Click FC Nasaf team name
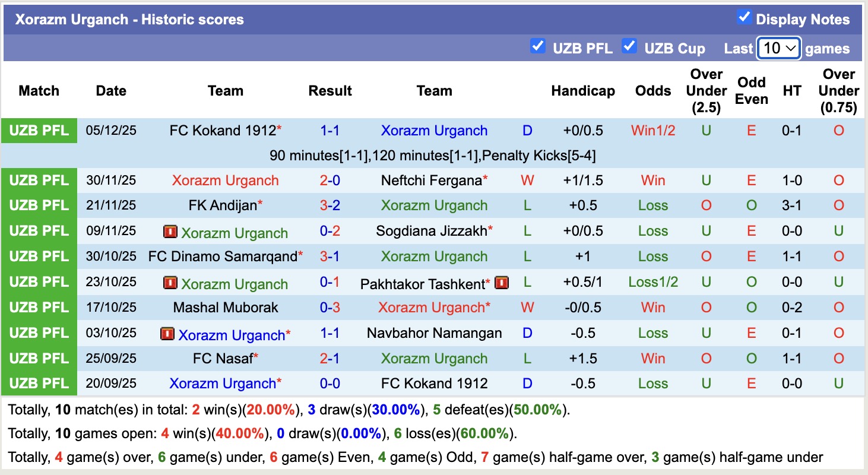The image size is (868, 475). (223, 359)
